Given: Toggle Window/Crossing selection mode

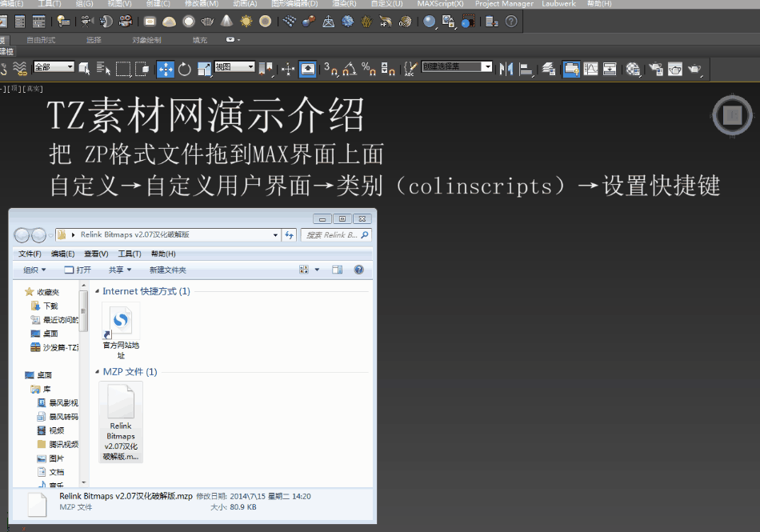Looking at the screenshot, I should (x=142, y=70).
